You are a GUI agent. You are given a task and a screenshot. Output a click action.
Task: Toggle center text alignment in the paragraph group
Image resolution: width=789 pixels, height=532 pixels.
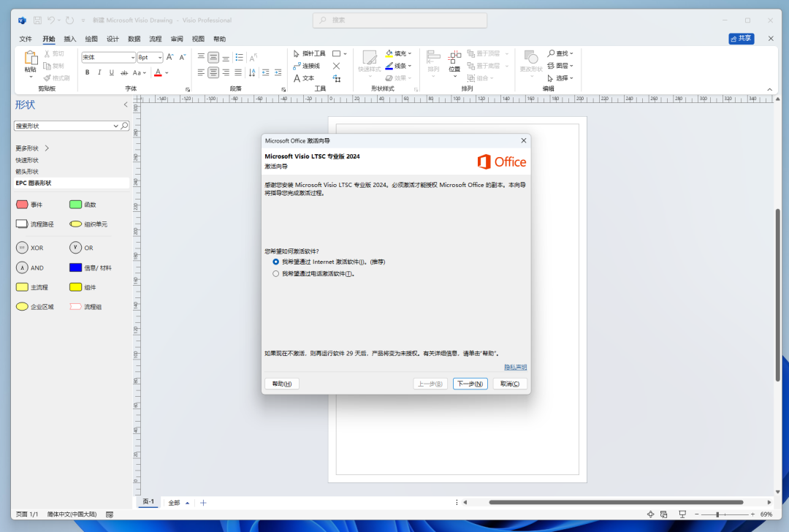tap(213, 73)
